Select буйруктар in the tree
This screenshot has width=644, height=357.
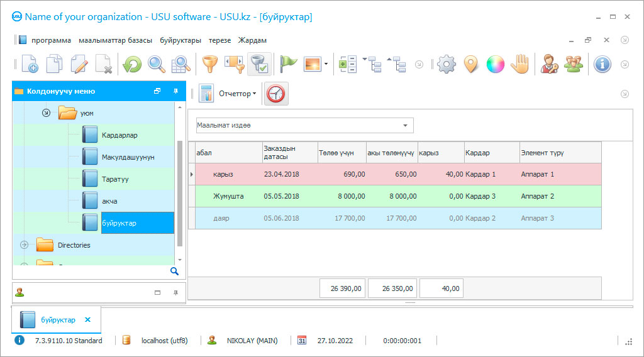[138, 223]
